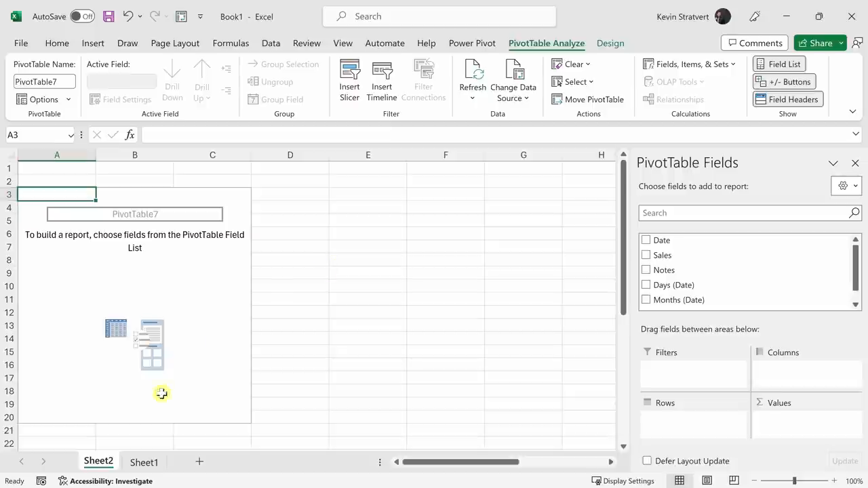Check the Date field checkbox
This screenshot has width=868, height=488.
[x=646, y=240]
